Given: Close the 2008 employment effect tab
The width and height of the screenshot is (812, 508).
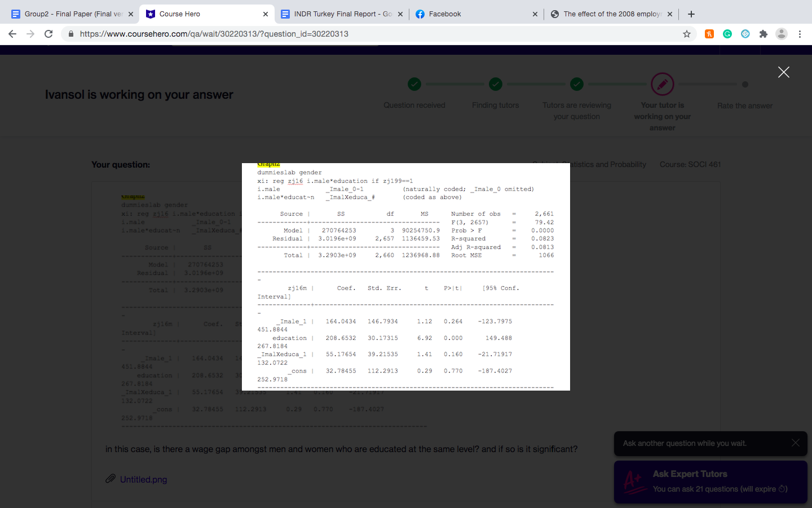Looking at the screenshot, I should tap(670, 14).
